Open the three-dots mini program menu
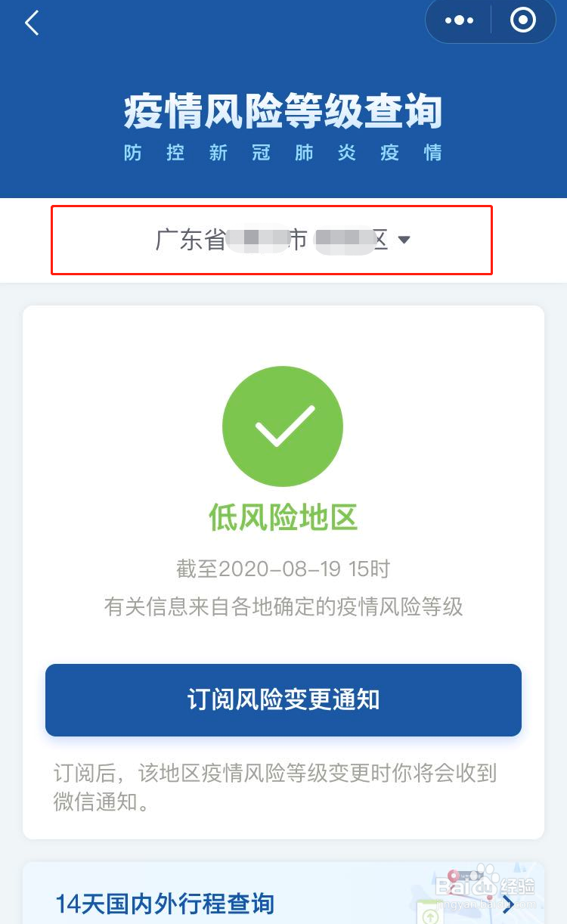Viewport: 567px width, 924px height. tap(459, 20)
